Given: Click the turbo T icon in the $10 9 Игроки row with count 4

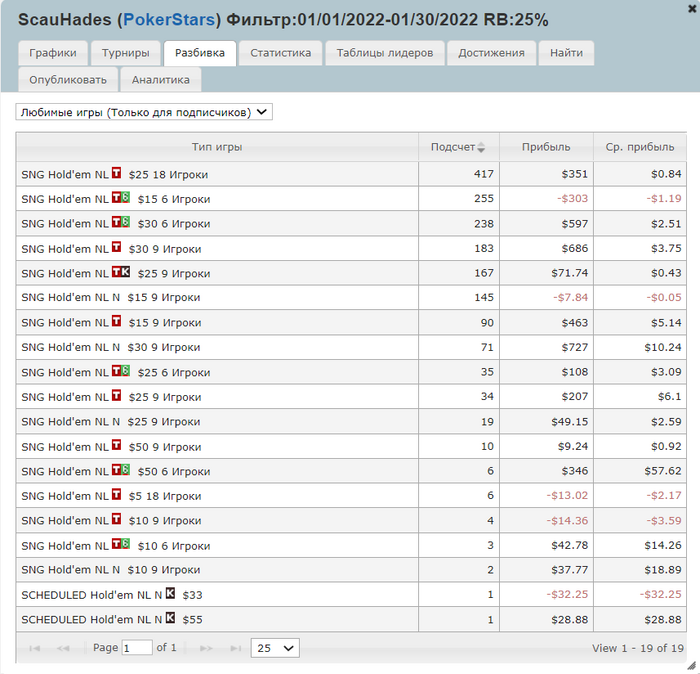Looking at the screenshot, I should pyautogui.click(x=116, y=519).
